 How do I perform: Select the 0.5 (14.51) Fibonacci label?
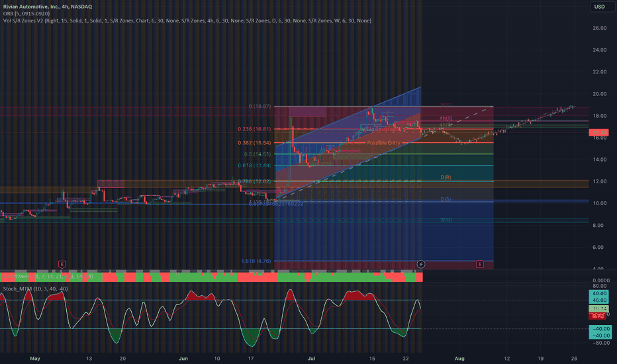point(258,154)
